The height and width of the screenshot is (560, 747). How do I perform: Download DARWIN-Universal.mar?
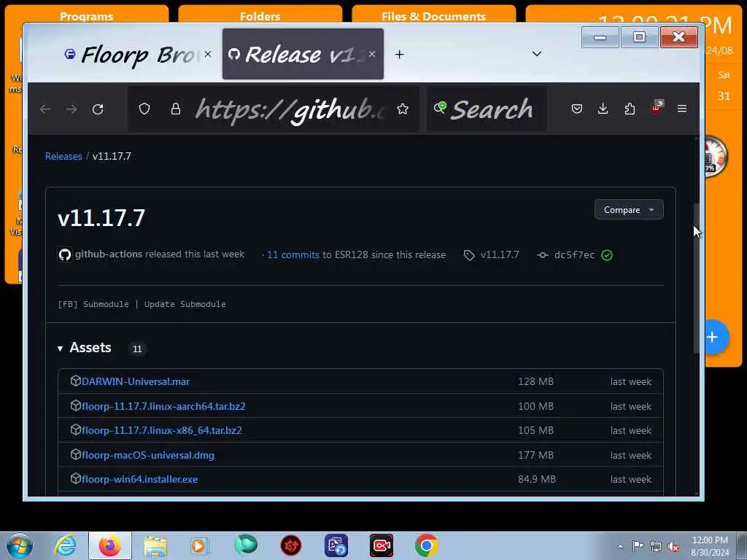point(135,381)
